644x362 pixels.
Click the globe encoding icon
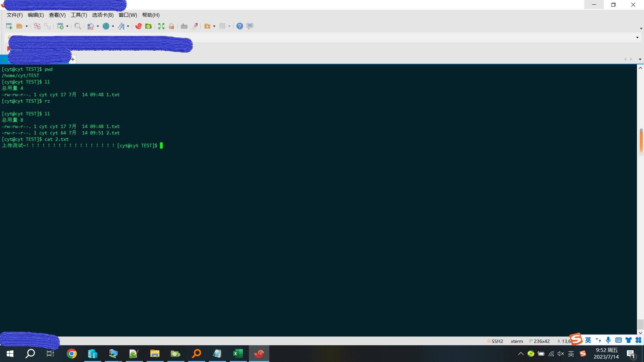coord(106,26)
